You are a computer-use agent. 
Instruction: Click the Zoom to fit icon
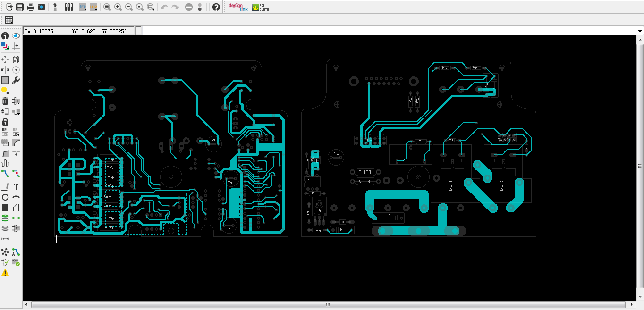click(107, 7)
